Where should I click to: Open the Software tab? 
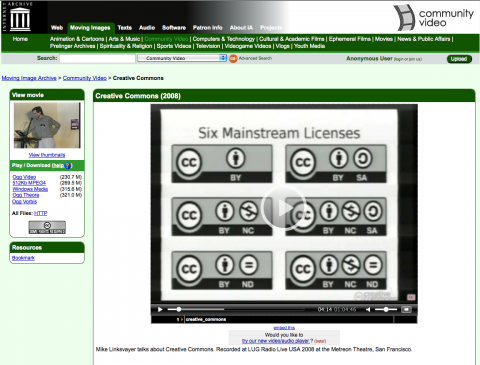[x=174, y=28]
